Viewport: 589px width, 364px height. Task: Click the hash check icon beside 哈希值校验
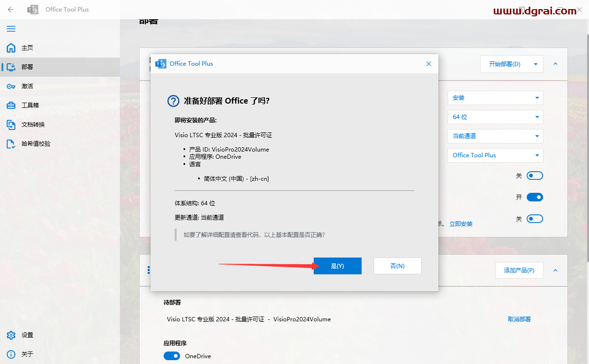(x=11, y=144)
